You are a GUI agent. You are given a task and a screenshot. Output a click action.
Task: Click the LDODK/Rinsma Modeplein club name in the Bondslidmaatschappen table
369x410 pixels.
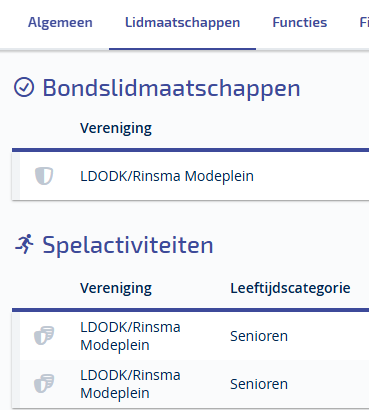(x=167, y=176)
